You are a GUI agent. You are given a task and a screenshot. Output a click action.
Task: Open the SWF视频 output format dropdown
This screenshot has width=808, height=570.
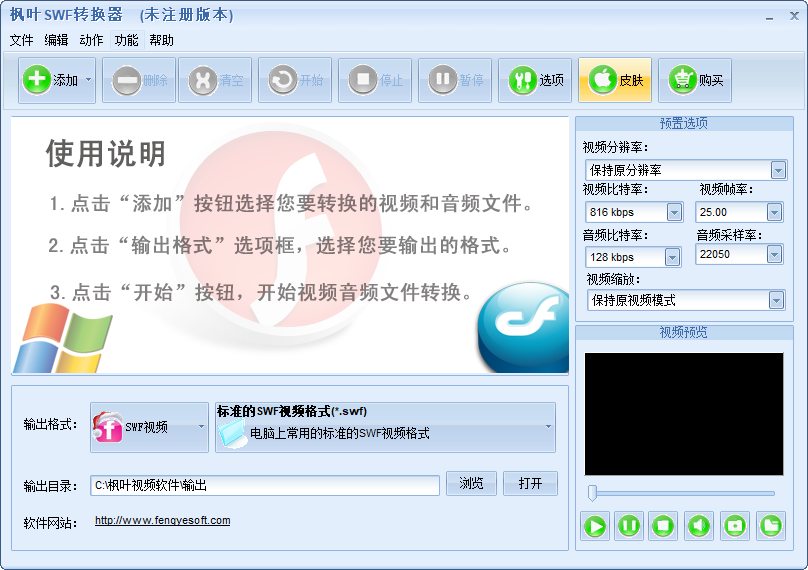click(149, 427)
